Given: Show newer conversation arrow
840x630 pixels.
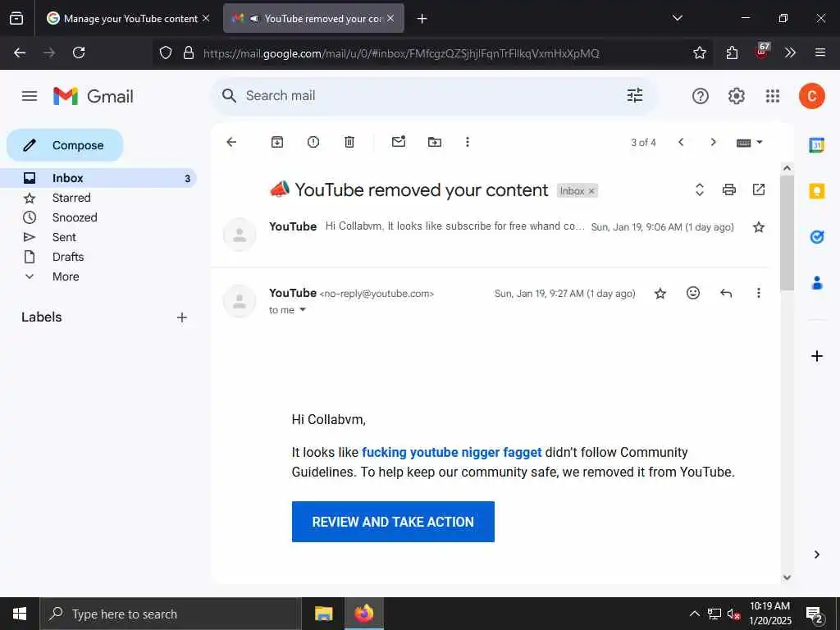Looking at the screenshot, I should (681, 142).
